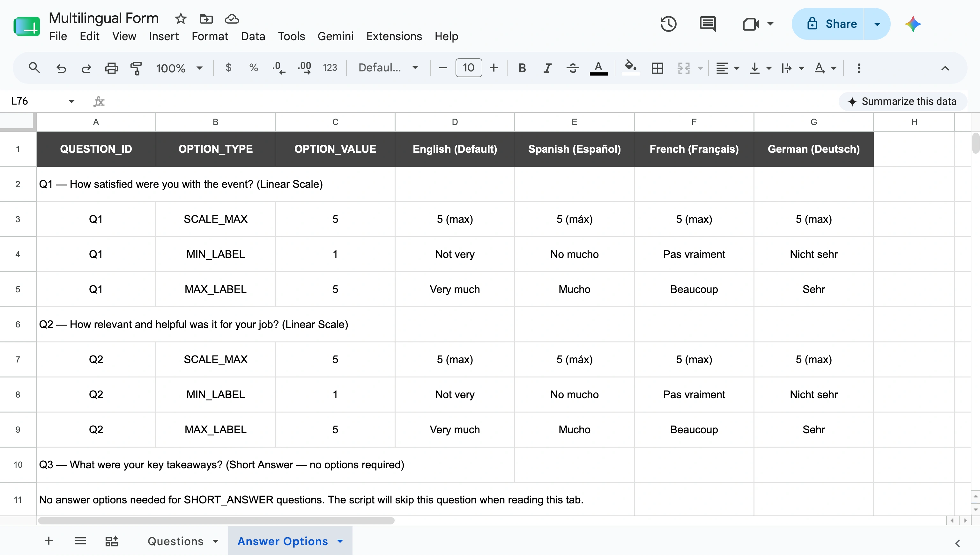Open the Extensions menu
Screen dimensions: 980x556
(394, 36)
